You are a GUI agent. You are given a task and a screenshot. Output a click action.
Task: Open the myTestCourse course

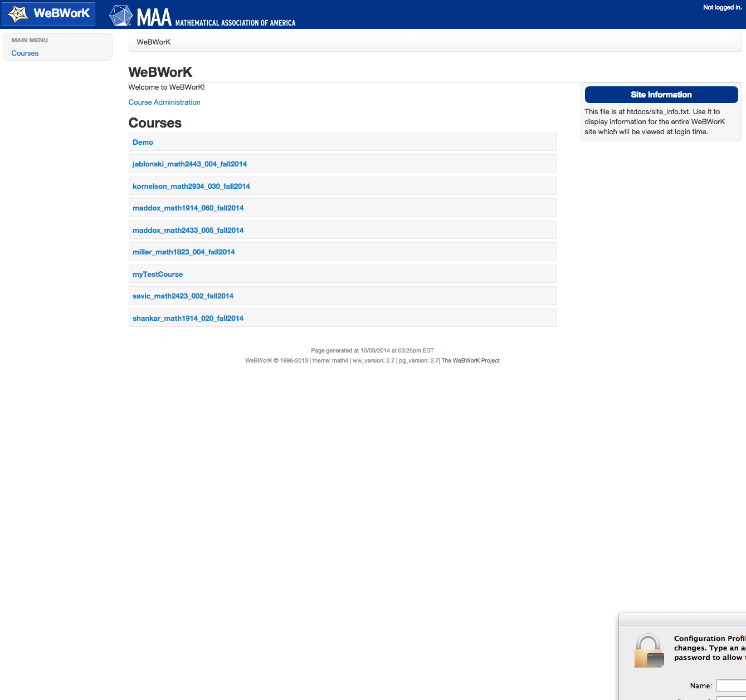tap(158, 275)
